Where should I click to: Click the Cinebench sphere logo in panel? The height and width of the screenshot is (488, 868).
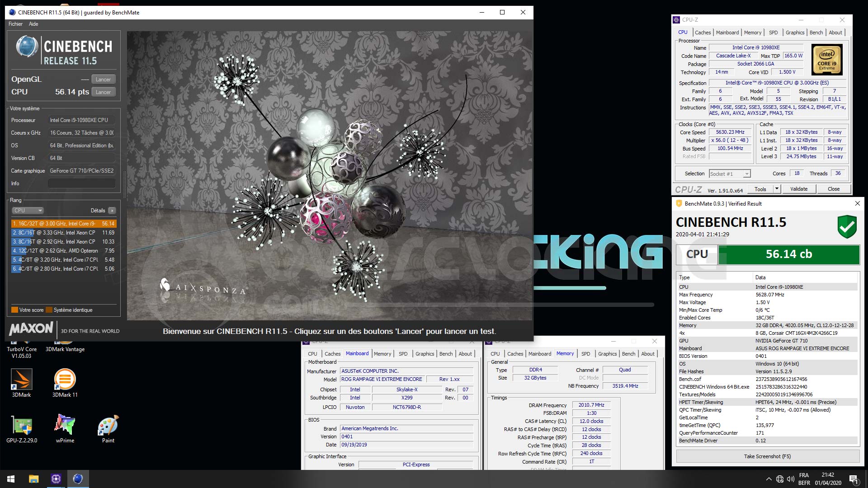click(x=27, y=47)
